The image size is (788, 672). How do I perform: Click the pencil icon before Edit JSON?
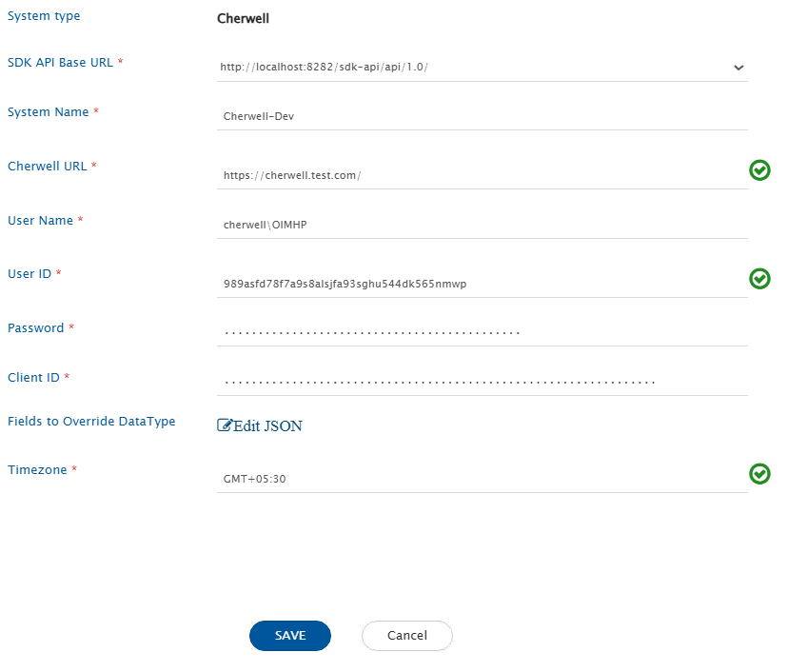coord(225,425)
